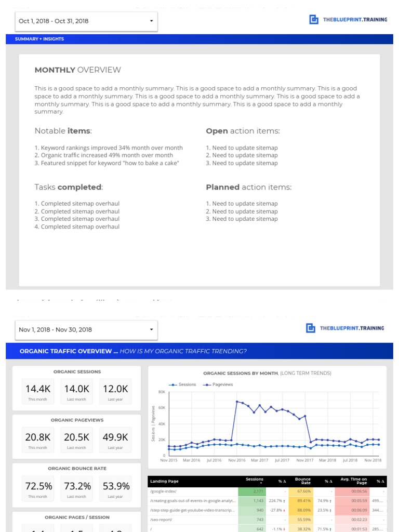Click 'Featured snippet for keyword "how to bake a cake"'
The height and width of the screenshot is (532, 399).
pos(107,163)
